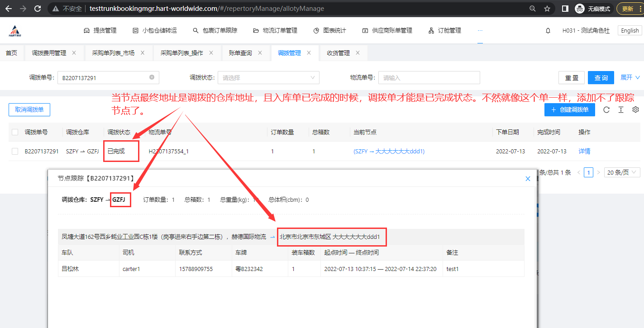Close the 调拨费用管理 tab

[x=74, y=53]
